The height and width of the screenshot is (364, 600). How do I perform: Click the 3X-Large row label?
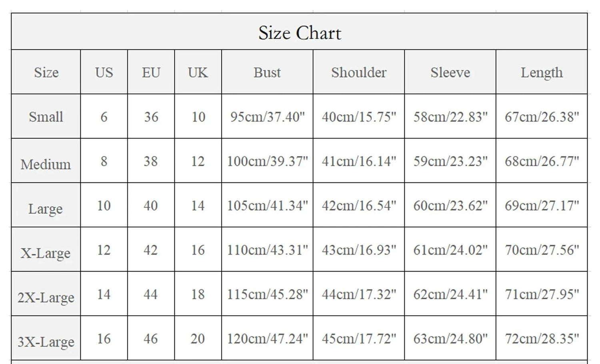[x=46, y=342]
